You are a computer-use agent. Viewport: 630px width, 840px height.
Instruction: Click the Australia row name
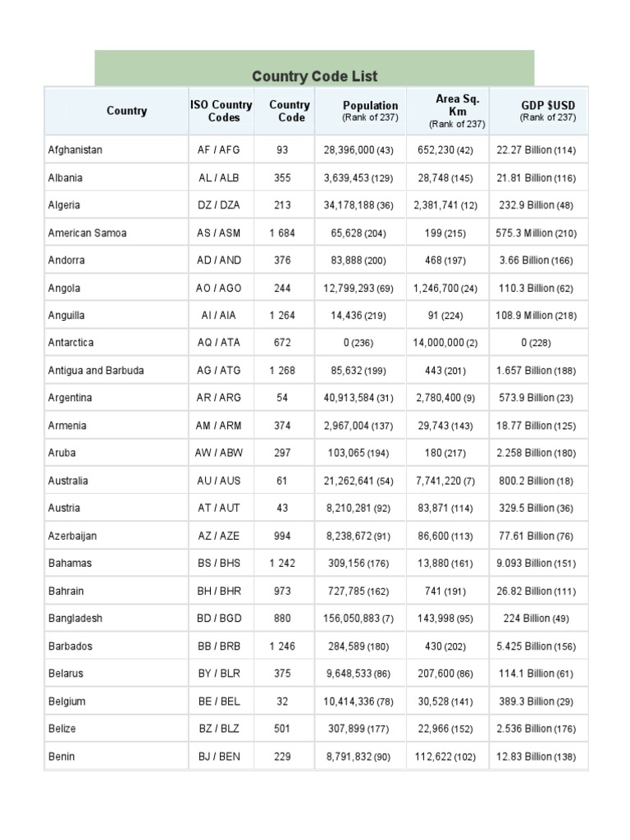coord(68,481)
